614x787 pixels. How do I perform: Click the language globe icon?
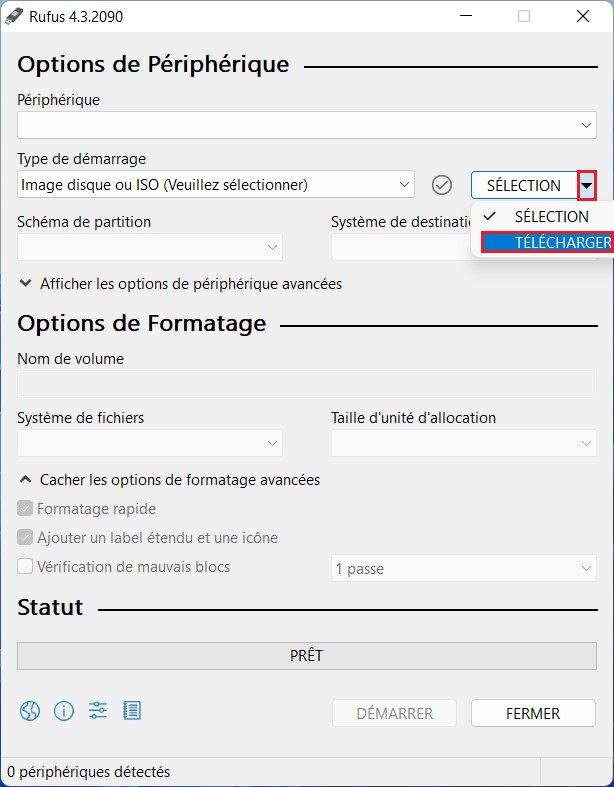[29, 711]
